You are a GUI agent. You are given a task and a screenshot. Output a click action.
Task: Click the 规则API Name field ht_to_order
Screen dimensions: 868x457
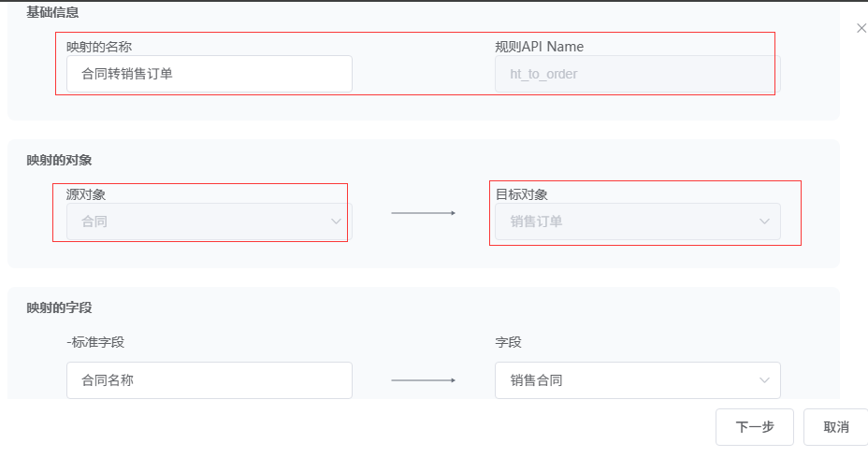coord(636,74)
